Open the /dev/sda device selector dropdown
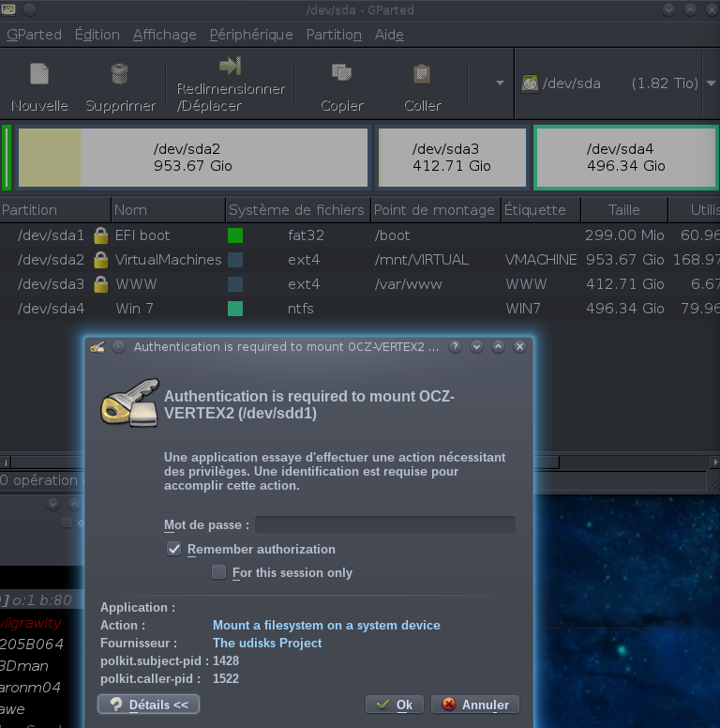 [712, 83]
